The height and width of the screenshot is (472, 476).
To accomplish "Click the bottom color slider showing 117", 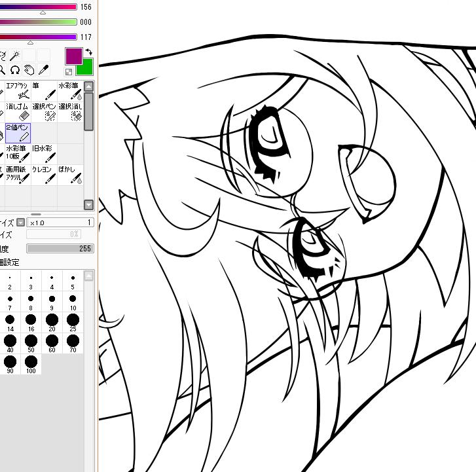I will click(38, 37).
